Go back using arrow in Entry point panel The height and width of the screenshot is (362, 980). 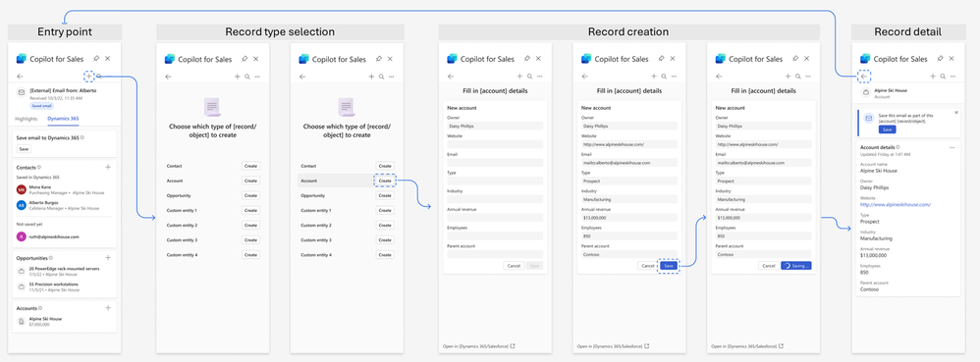click(20, 77)
